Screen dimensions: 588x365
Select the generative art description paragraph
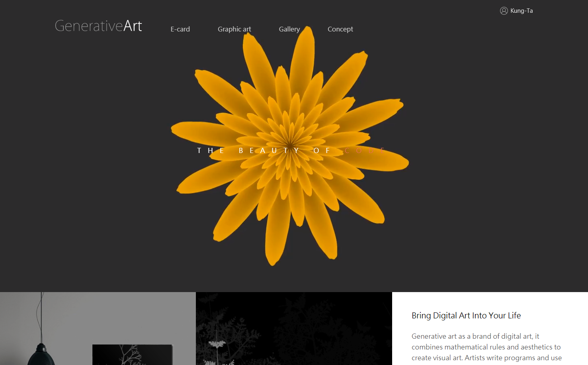click(486, 347)
